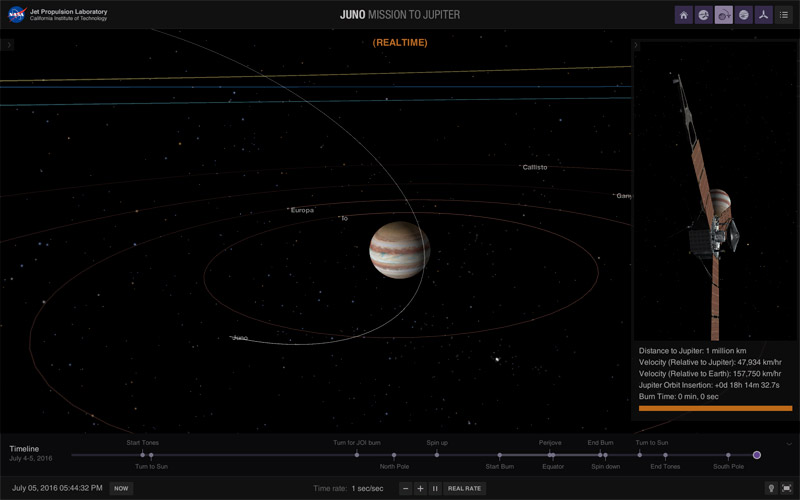This screenshot has width=800, height=500.
Task: Click Jupiter Orbit Insertion countdown readout
Action: [709, 385]
